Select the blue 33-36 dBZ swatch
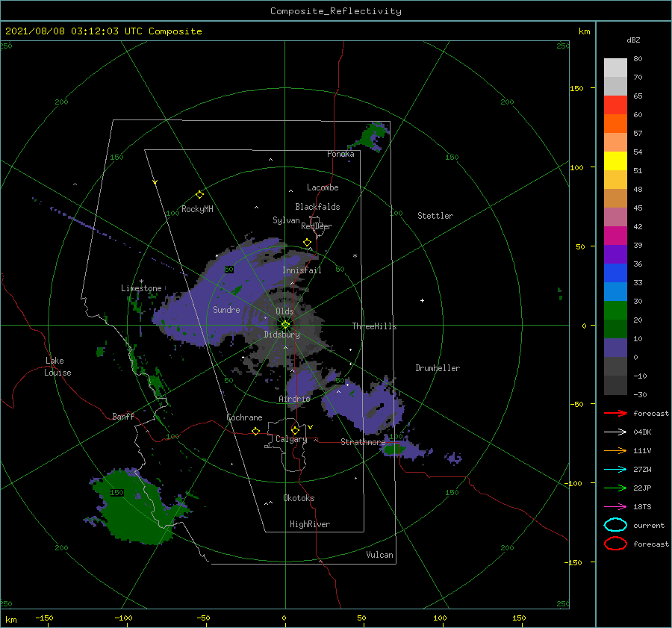The width and height of the screenshot is (672, 628). pyautogui.click(x=615, y=273)
